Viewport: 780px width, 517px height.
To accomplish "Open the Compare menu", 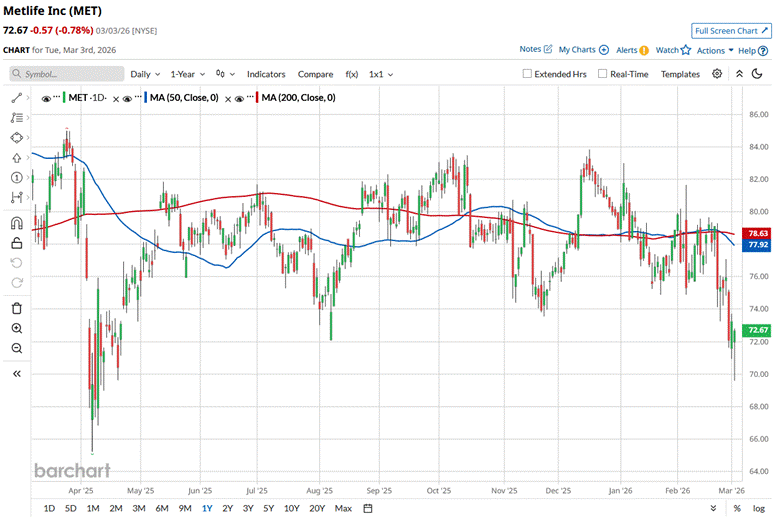I will [x=315, y=74].
